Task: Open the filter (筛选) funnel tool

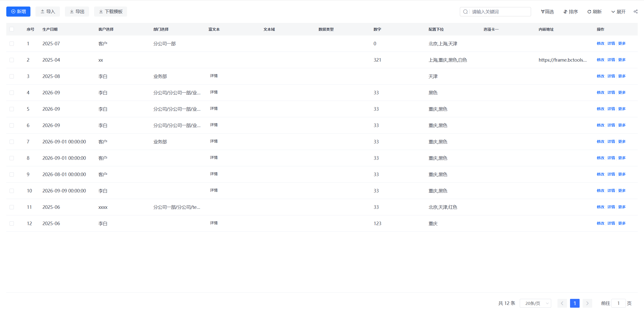Action: [547, 12]
